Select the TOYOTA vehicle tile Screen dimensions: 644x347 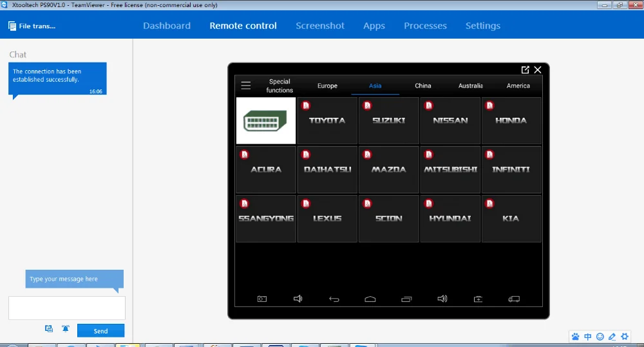[327, 120]
